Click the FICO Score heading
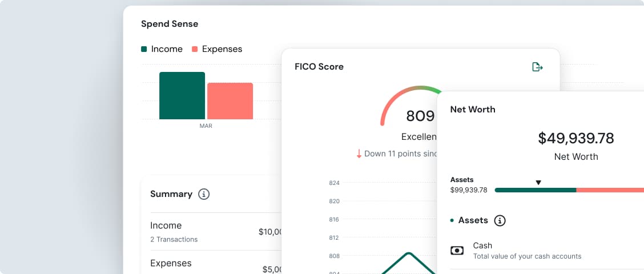644x274 pixels. [x=319, y=67]
